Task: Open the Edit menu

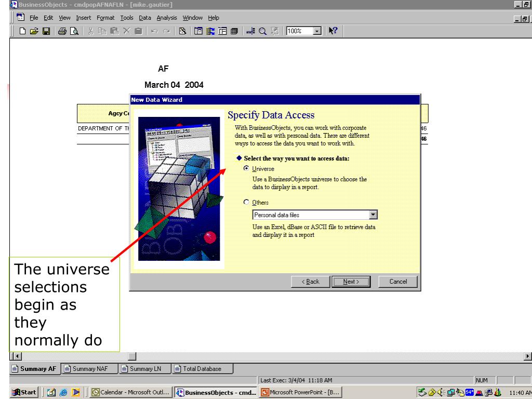Action: pos(48,18)
